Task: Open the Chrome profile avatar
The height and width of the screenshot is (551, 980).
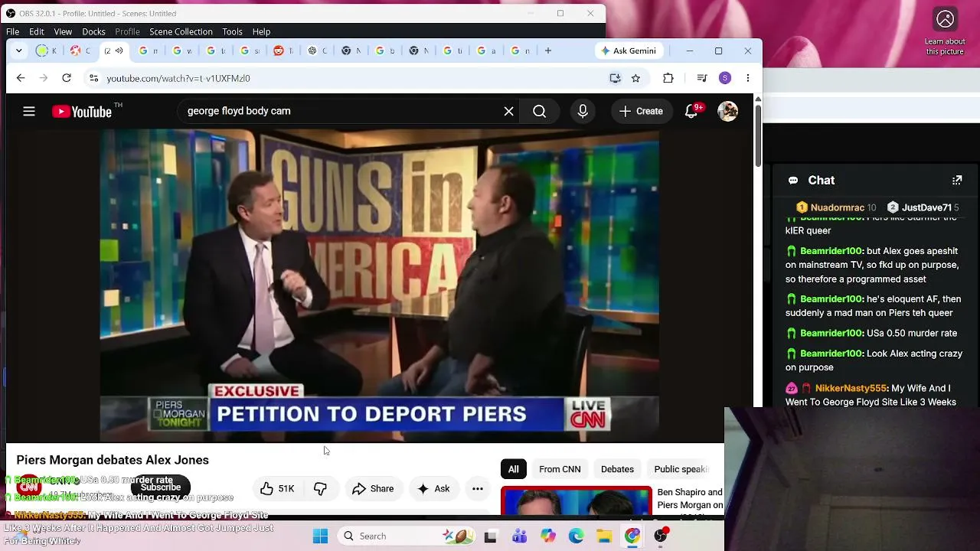Action: click(725, 78)
